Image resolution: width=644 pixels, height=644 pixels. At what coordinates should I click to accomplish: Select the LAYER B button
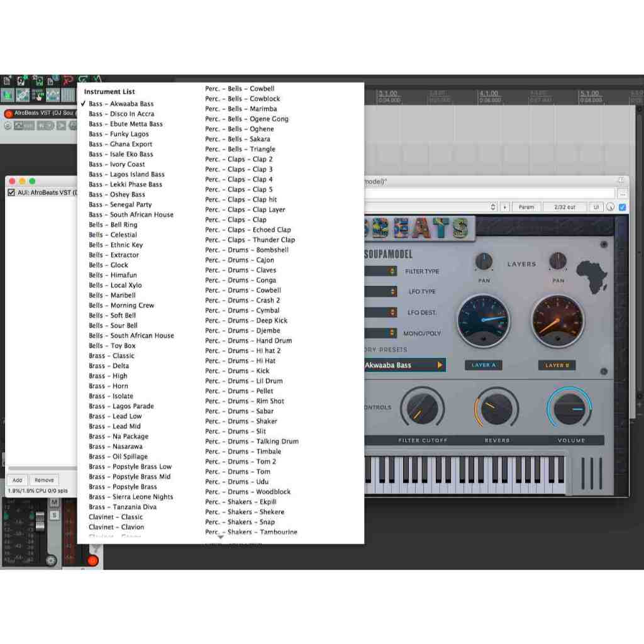coord(557,365)
